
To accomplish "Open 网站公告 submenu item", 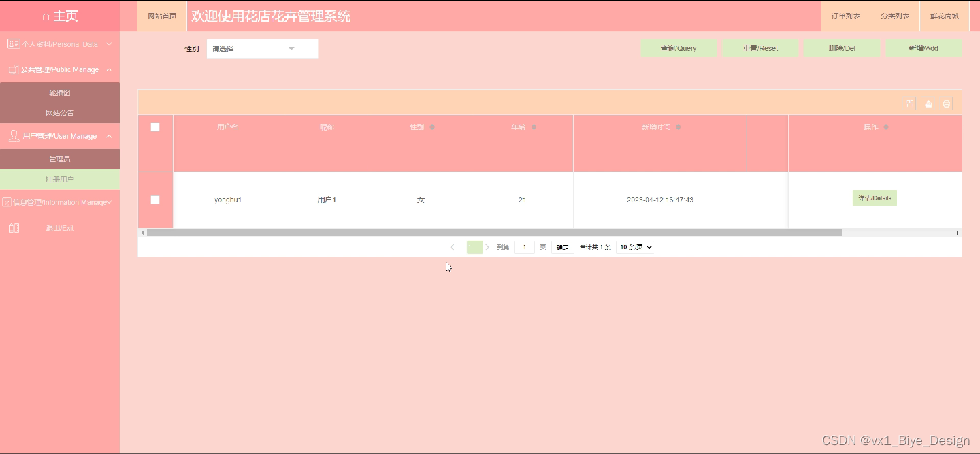I will click(60, 113).
